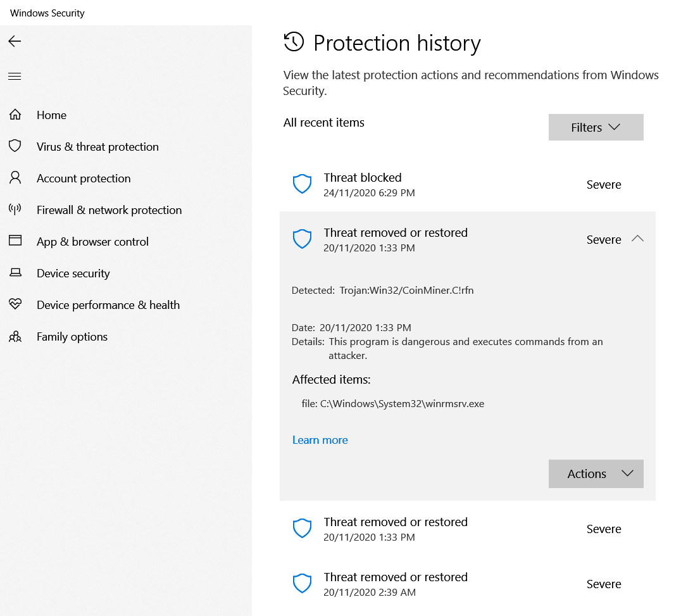Open the Actions dropdown
Screen dimensions: 681x616
pyautogui.click(x=596, y=474)
